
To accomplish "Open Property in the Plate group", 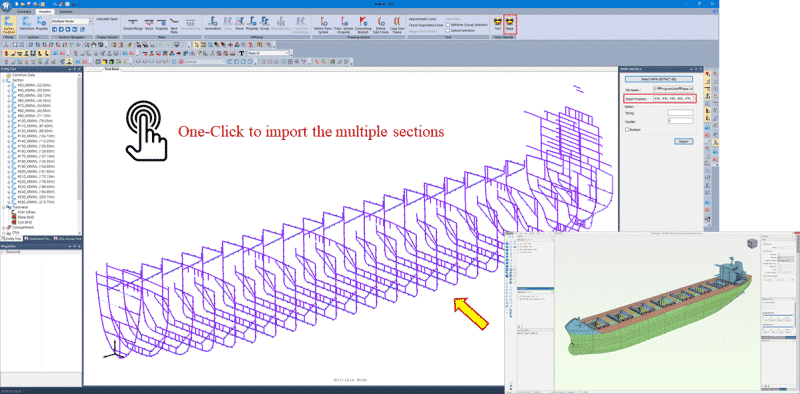I will [x=161, y=24].
